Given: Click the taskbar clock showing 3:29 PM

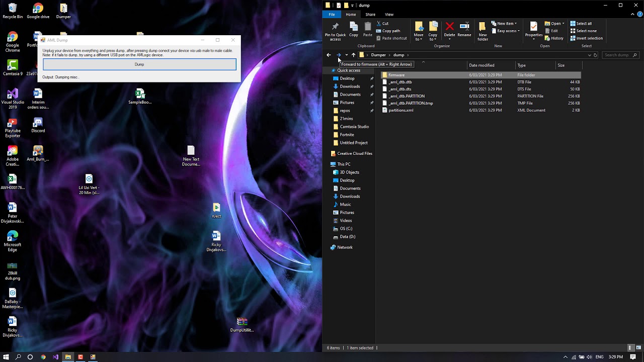Looking at the screenshot, I should coord(615,357).
